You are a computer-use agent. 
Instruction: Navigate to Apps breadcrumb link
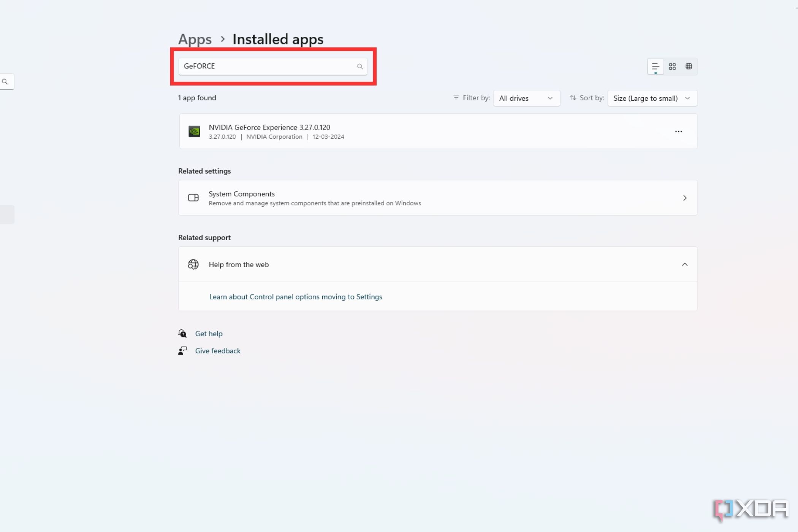[x=194, y=39]
